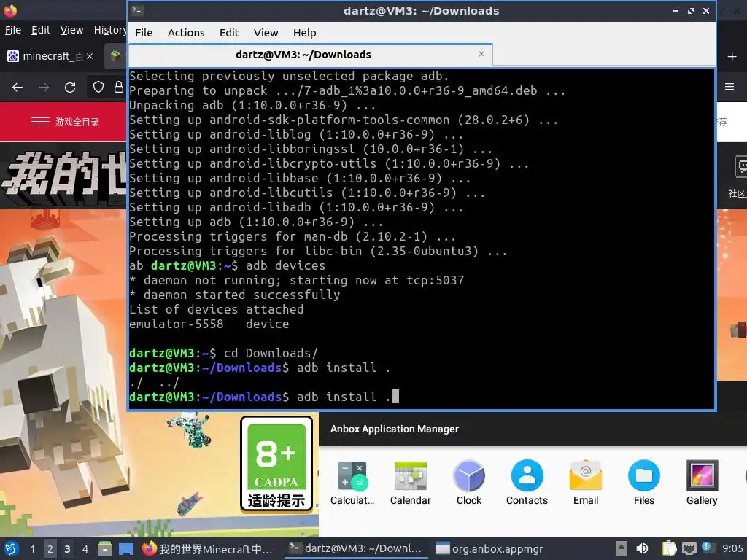Image resolution: width=747 pixels, height=560 pixels.
Task: Open the Firefox File menu
Action: coord(13,30)
